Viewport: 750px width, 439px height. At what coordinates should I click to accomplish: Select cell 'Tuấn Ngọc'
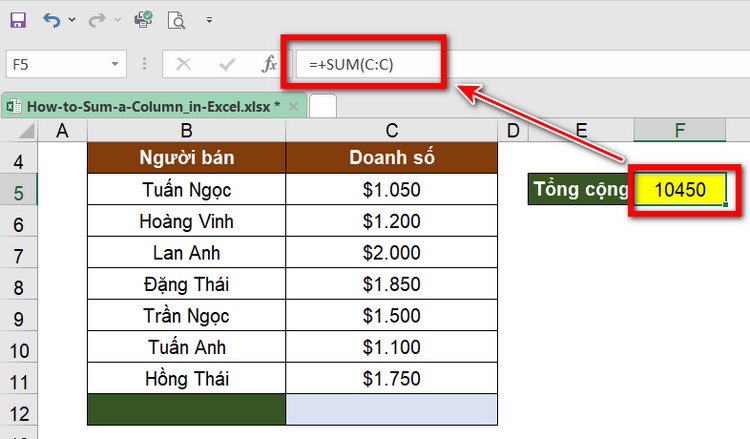[x=187, y=189]
